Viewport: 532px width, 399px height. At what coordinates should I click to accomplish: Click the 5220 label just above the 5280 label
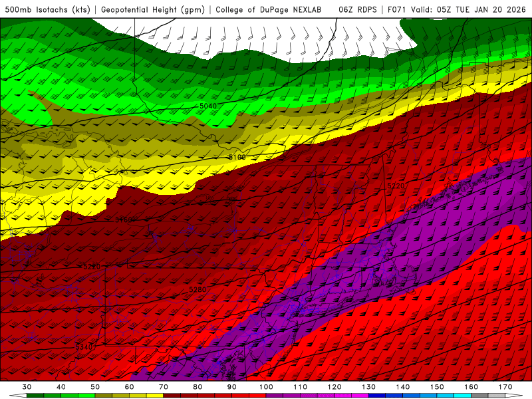(x=92, y=267)
